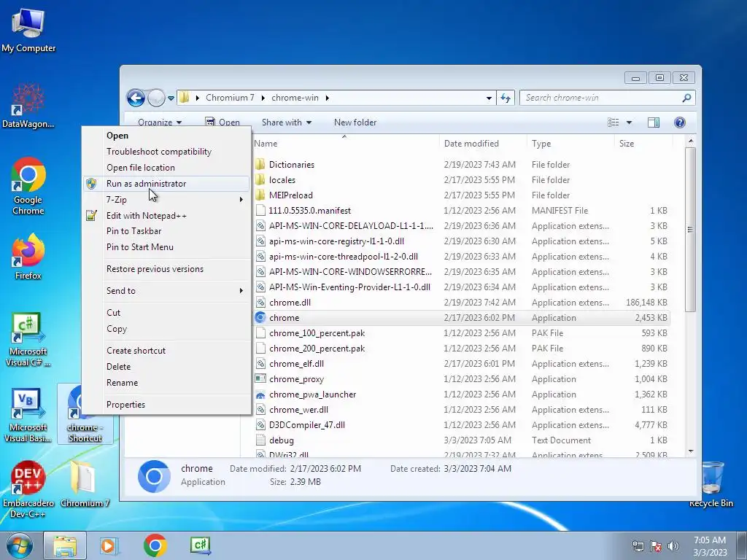Open Embarcadero Dev-C++ desktop icon

pyautogui.click(x=28, y=489)
